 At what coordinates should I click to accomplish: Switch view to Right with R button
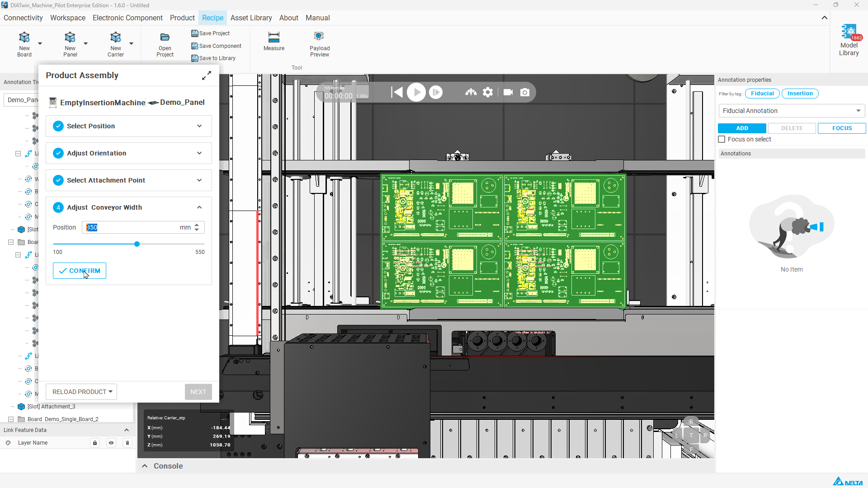(x=705, y=435)
